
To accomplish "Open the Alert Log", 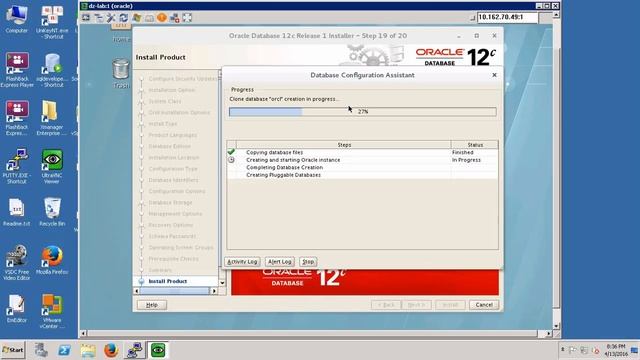I will [280, 262].
